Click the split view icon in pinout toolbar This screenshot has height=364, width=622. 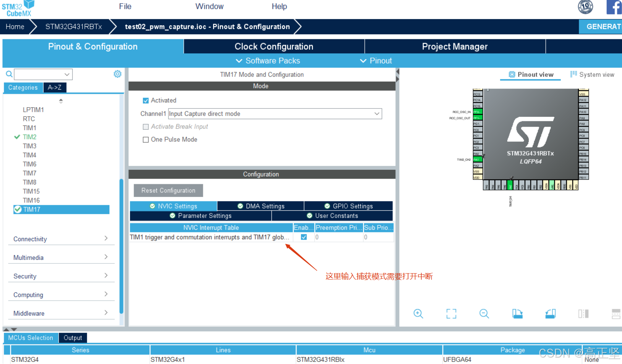tap(583, 314)
